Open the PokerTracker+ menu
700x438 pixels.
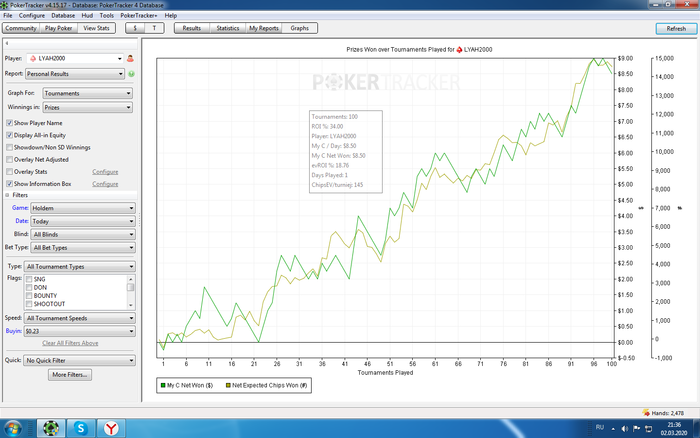point(138,15)
